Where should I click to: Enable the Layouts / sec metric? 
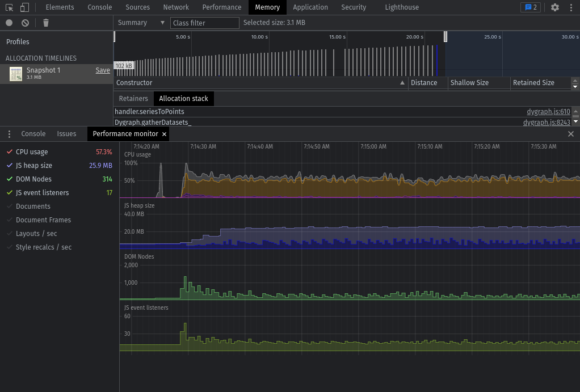tap(36, 234)
